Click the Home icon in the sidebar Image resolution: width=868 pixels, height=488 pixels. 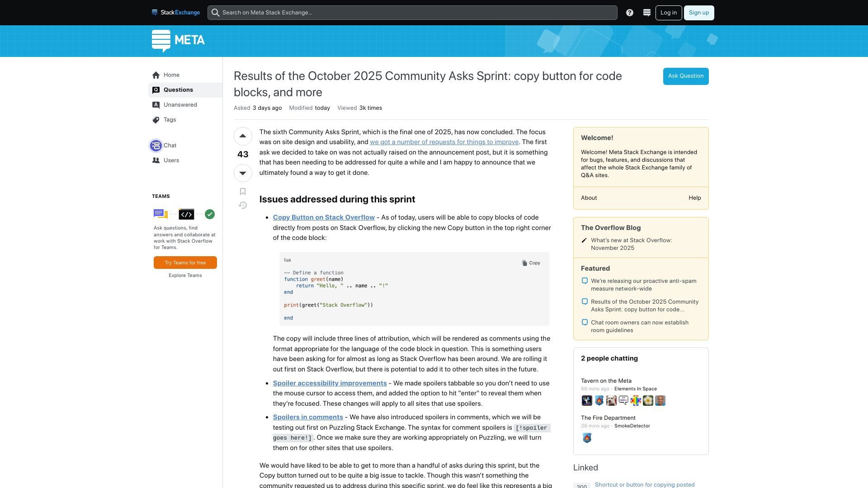(156, 75)
